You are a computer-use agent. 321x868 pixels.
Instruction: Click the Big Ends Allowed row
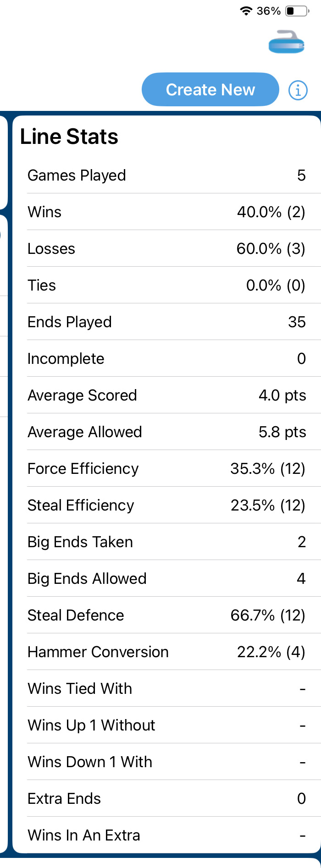pos(166,578)
